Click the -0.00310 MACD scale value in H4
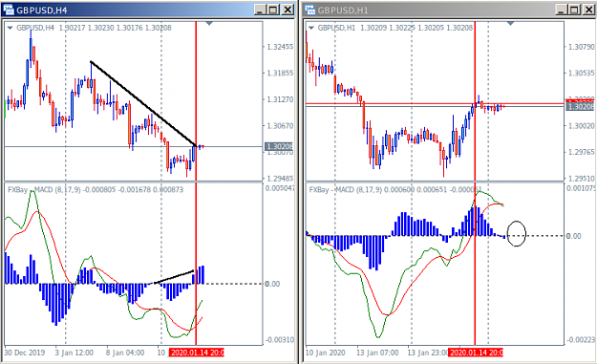Image resolution: width=597 pixels, height=364 pixels. click(280, 339)
